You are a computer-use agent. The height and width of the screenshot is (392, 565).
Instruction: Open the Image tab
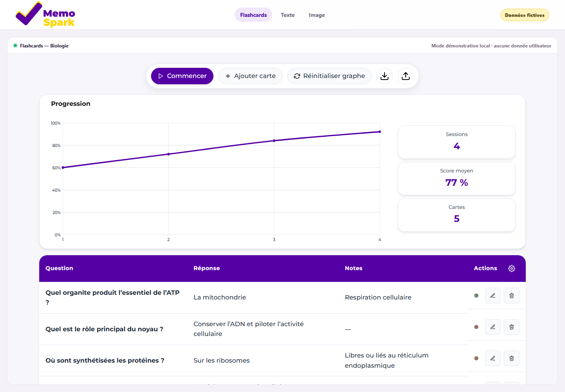point(317,15)
